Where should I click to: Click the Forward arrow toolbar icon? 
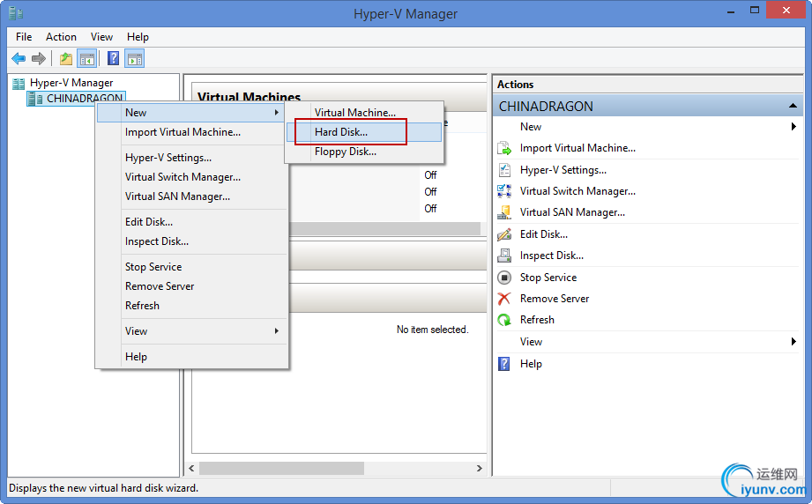tap(39, 58)
